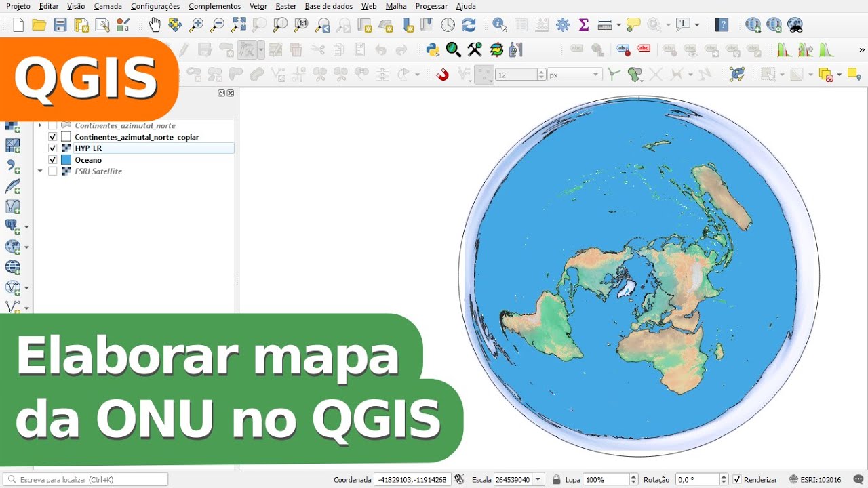868x488 pixels.
Task: Uncheck Continentes_azimutal_norte copiar layer
Action: pyautogui.click(x=53, y=137)
